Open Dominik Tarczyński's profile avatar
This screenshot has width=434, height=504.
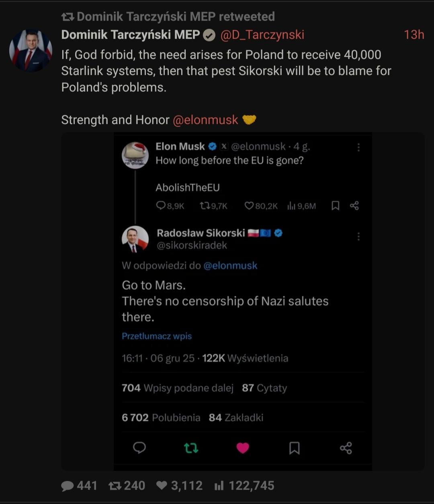31,51
